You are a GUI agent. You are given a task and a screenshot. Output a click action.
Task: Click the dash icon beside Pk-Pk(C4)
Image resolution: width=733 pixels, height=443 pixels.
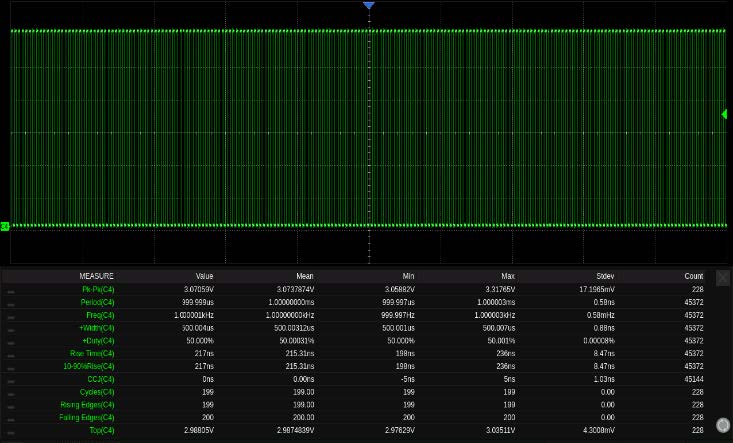tap(11, 290)
